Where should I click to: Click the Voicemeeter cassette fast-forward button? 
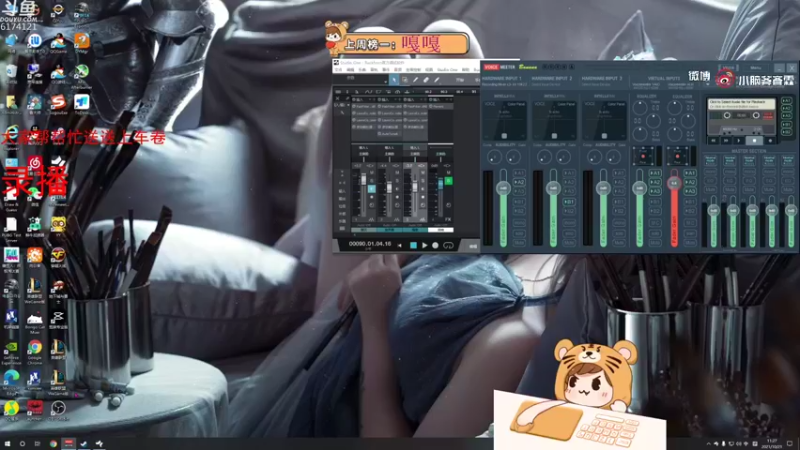tap(726, 141)
